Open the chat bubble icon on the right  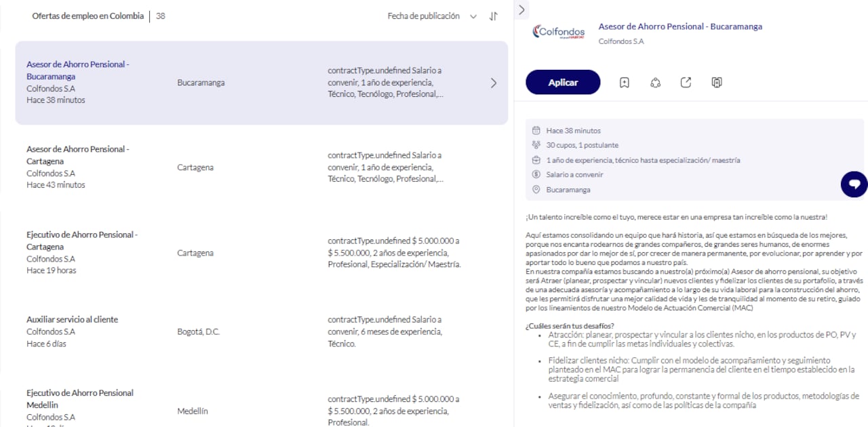pyautogui.click(x=853, y=184)
